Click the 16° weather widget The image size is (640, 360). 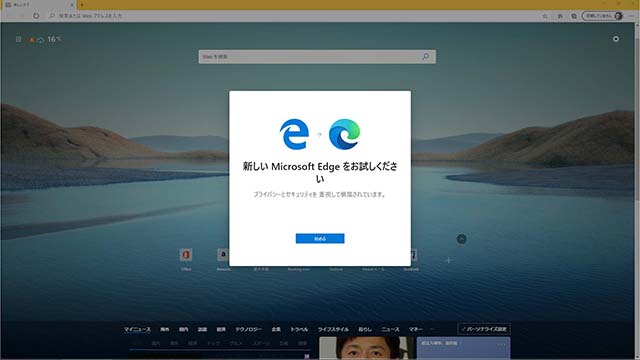point(45,39)
